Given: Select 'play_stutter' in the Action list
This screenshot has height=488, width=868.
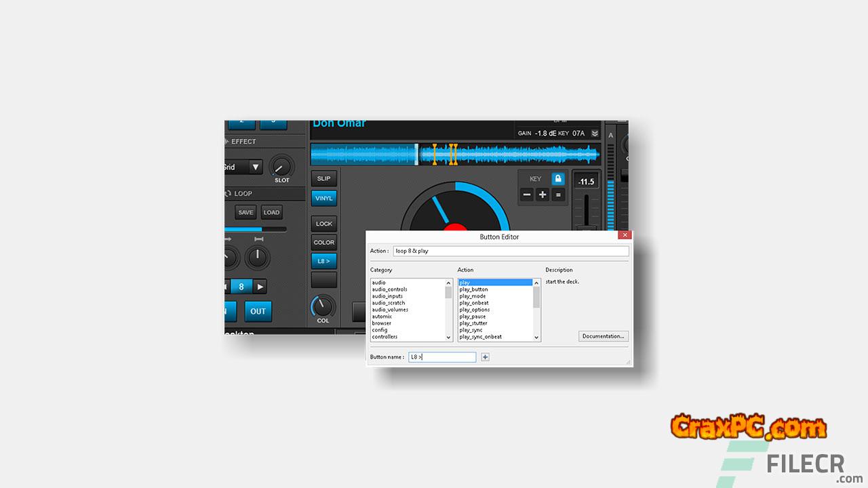Looking at the screenshot, I should pos(473,323).
